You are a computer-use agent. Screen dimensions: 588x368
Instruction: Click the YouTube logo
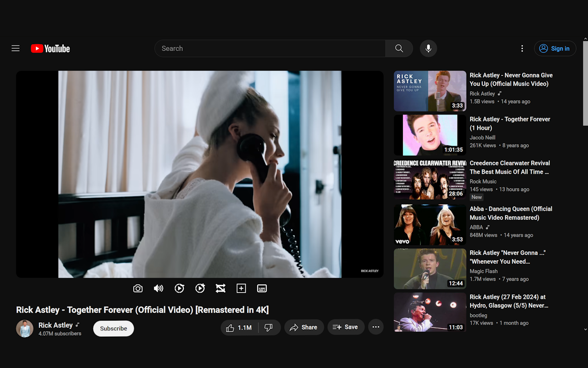point(50,48)
